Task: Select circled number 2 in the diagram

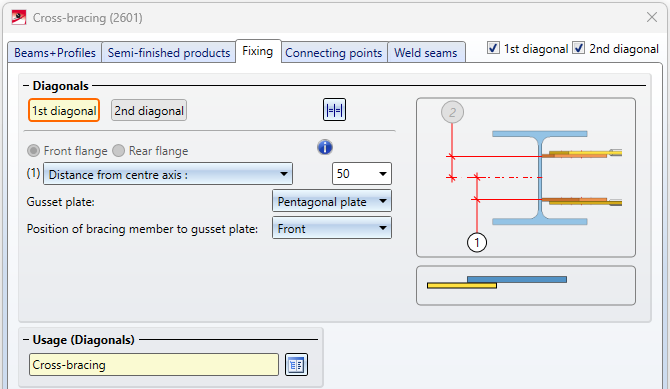Action: (452, 112)
